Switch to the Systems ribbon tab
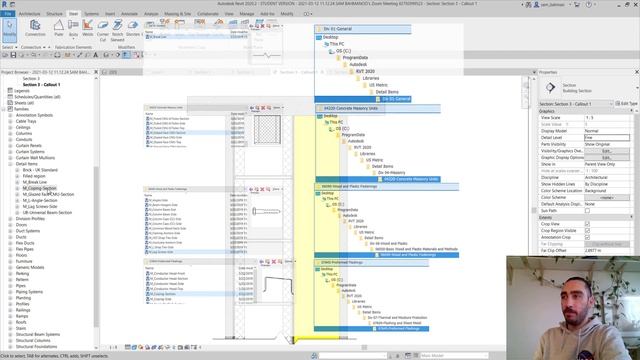This screenshot has height=360, width=640. [91, 14]
